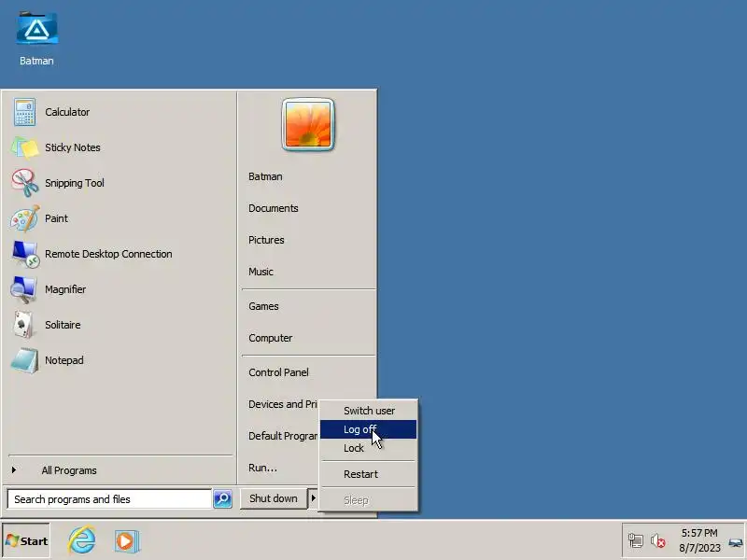
Task: Open Control Panel
Action: 278,372
